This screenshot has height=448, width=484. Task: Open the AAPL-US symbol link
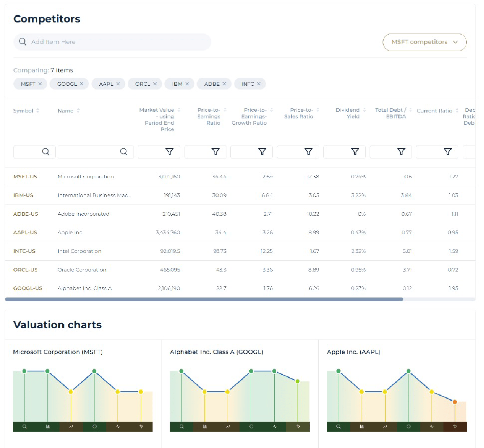[x=25, y=233]
